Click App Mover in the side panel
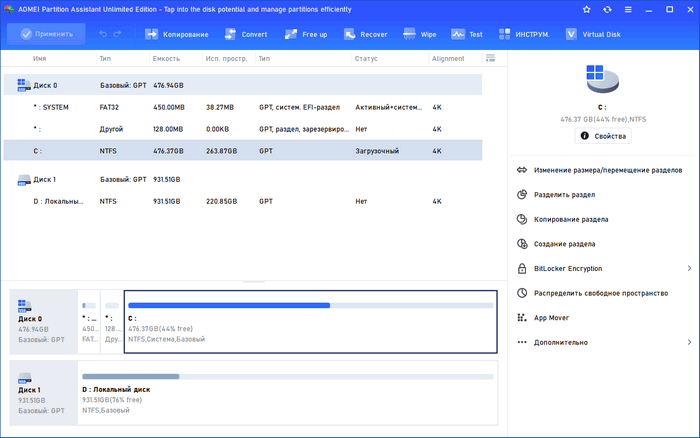700x438 pixels. click(552, 317)
